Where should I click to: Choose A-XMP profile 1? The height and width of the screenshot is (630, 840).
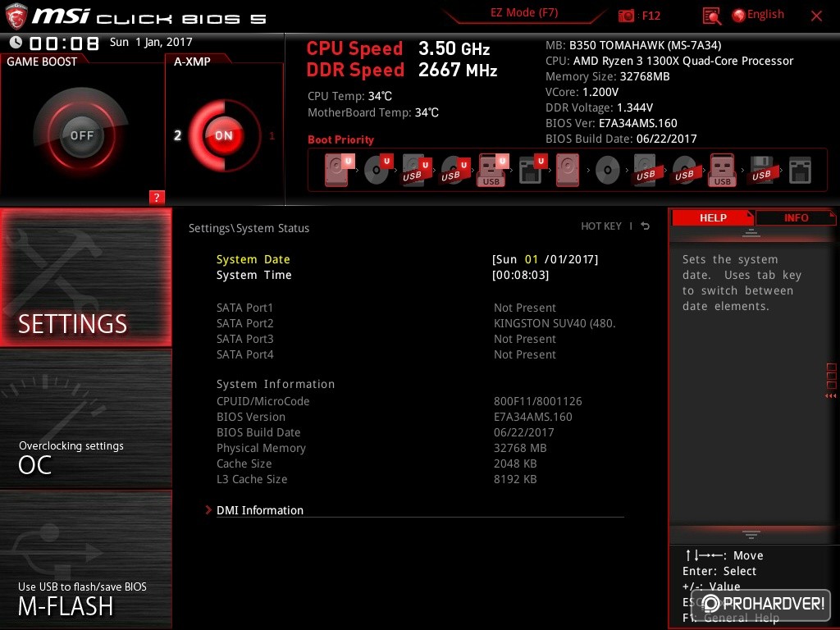click(272, 135)
